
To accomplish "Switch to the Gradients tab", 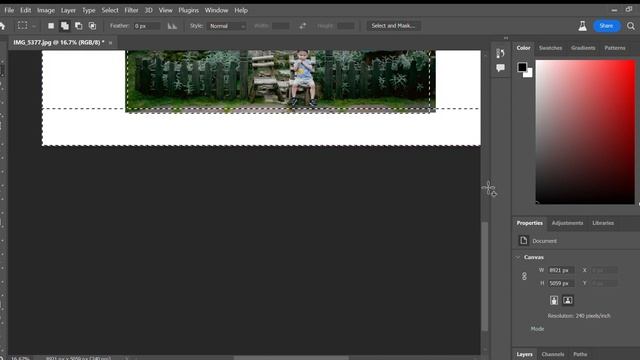I will click(x=583, y=48).
